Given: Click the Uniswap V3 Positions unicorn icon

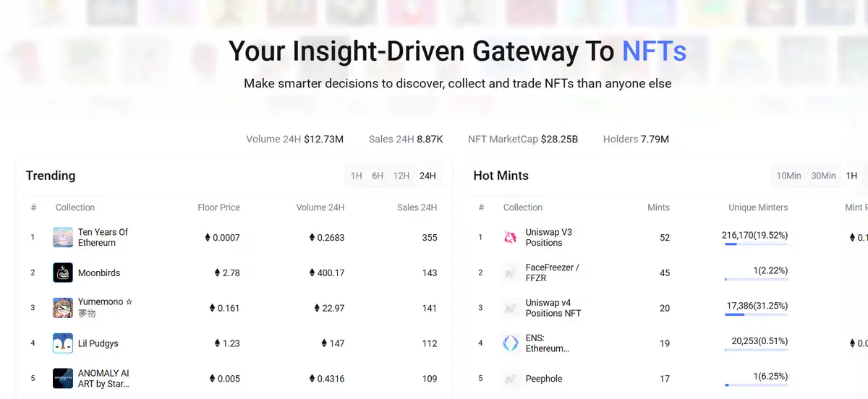Looking at the screenshot, I should point(511,237).
